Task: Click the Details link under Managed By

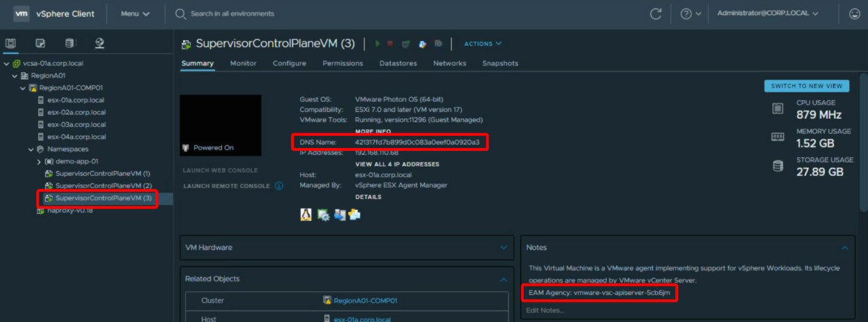Action: 369,196
